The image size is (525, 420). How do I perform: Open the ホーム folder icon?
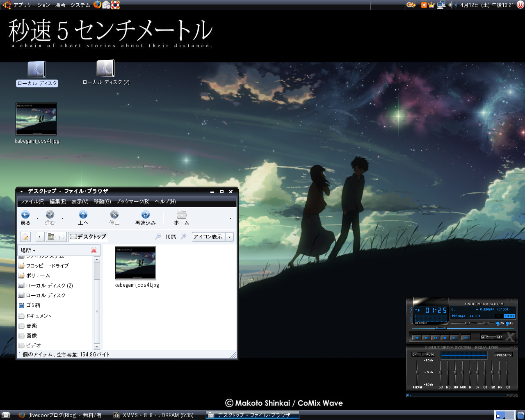[181, 215]
